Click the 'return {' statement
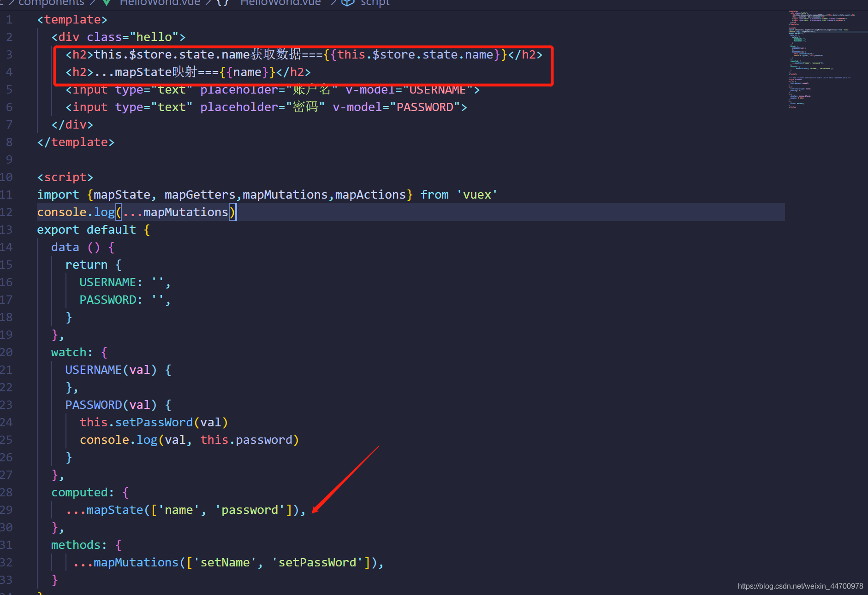This screenshot has width=868, height=595. coord(93,265)
